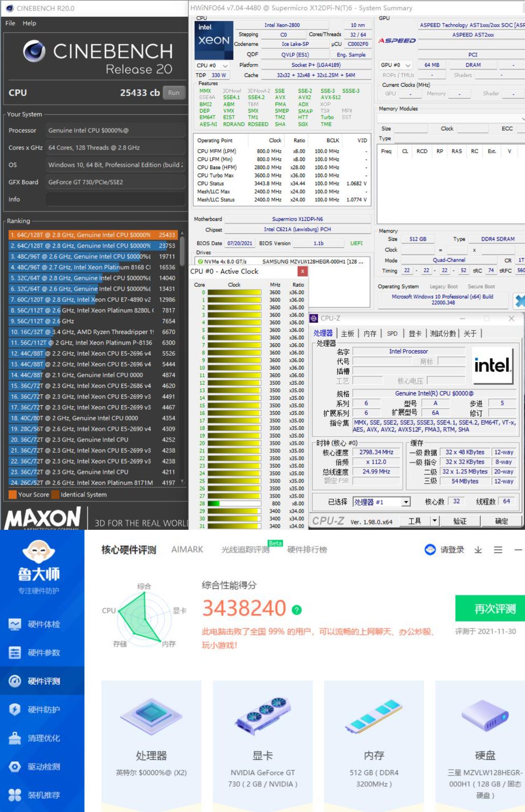525x812 pixels.
Task: Click the 鲁大师 monkey logo
Action: [38, 551]
